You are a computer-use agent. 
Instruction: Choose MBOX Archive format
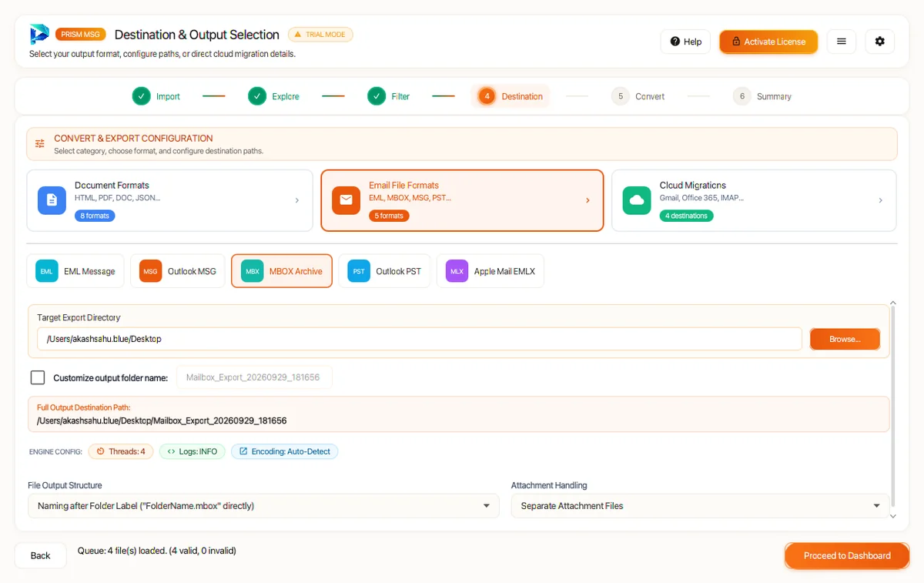(x=282, y=271)
